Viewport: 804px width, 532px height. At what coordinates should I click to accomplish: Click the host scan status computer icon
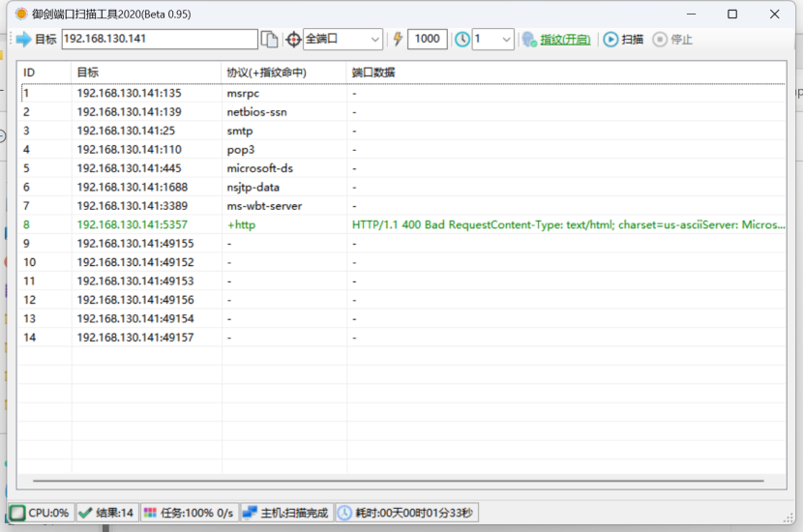[250, 513]
